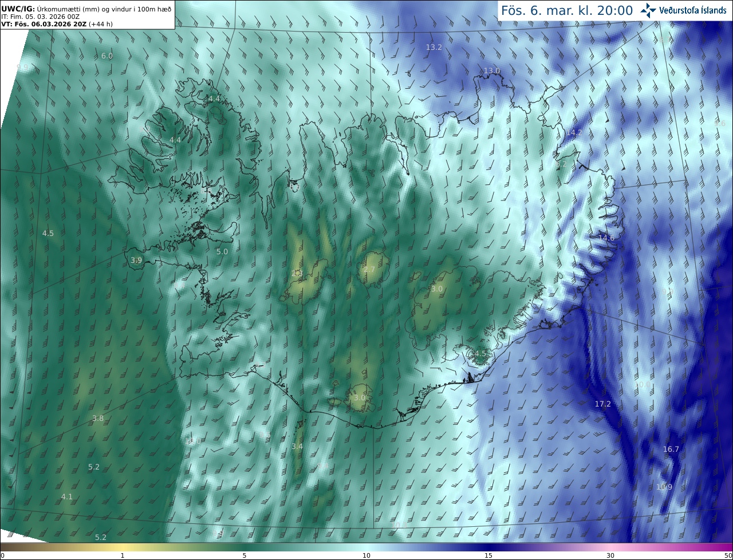Click the 6.0 value on the map
Image resolution: width=733 pixels, height=560 pixels.
(107, 56)
